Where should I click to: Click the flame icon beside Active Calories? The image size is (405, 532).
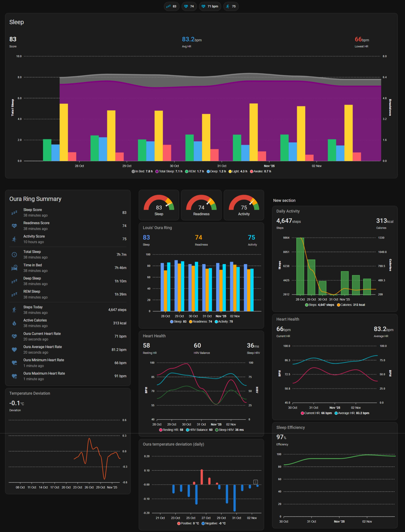click(x=14, y=323)
